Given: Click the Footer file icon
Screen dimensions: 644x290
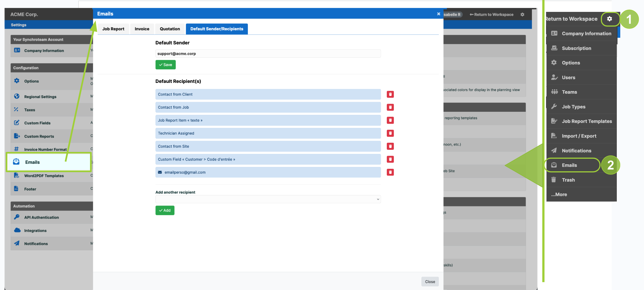Looking at the screenshot, I should pyautogui.click(x=16, y=189).
